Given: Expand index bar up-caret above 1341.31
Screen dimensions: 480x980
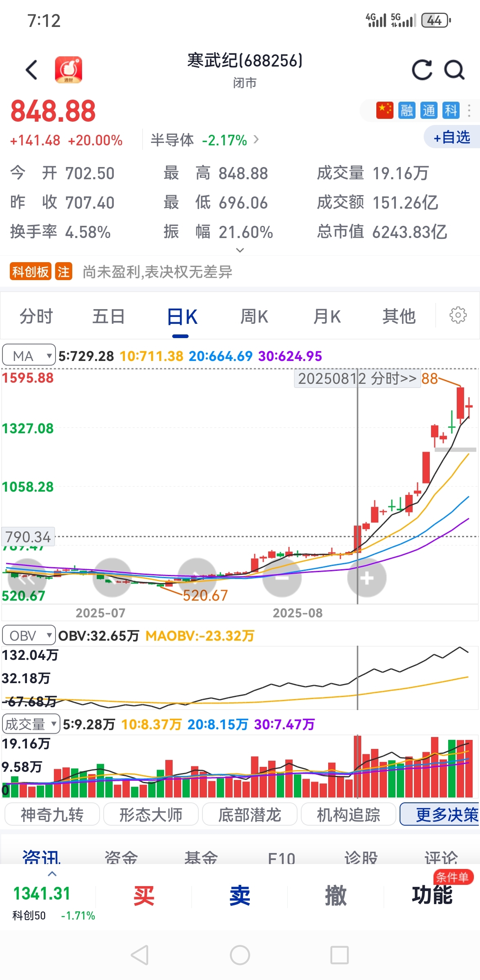Looking at the screenshot, I should pos(52,874).
